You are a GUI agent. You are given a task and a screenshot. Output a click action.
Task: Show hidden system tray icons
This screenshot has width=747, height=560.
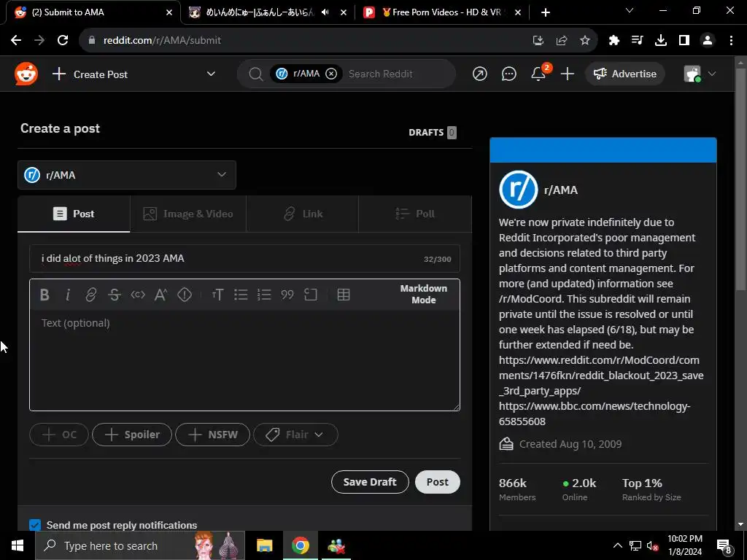click(617, 545)
